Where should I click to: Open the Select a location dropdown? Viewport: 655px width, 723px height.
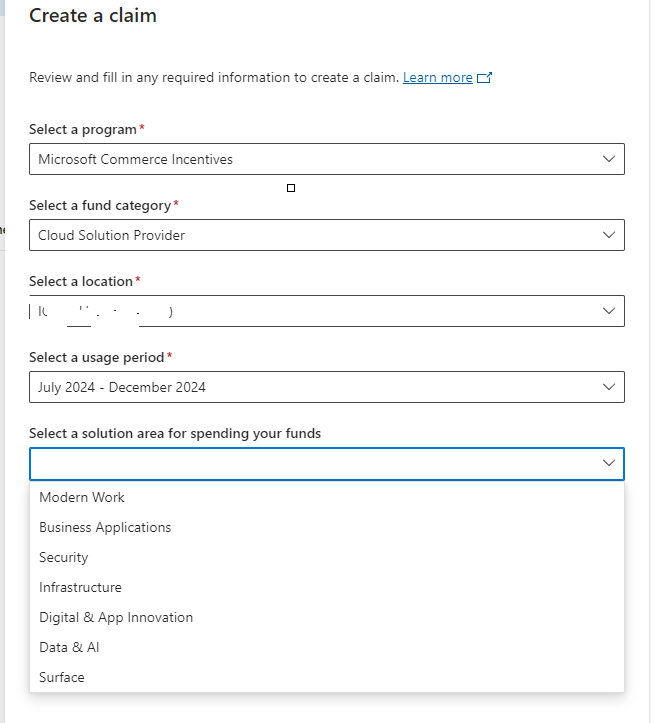(x=327, y=311)
